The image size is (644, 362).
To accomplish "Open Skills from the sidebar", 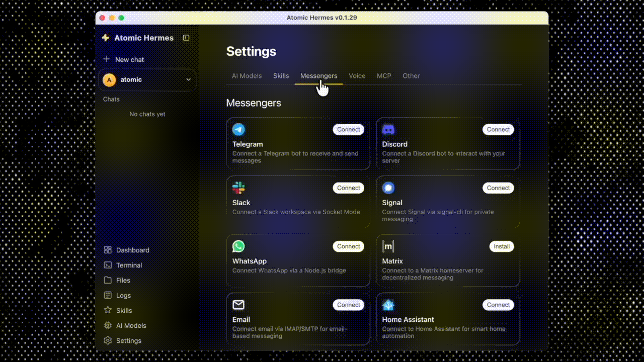I will [124, 310].
